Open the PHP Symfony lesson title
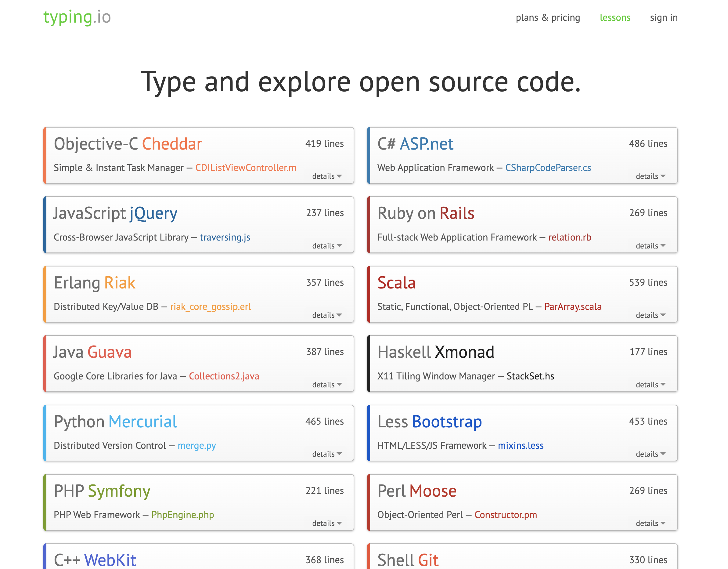This screenshot has height=569, width=728. tap(102, 491)
